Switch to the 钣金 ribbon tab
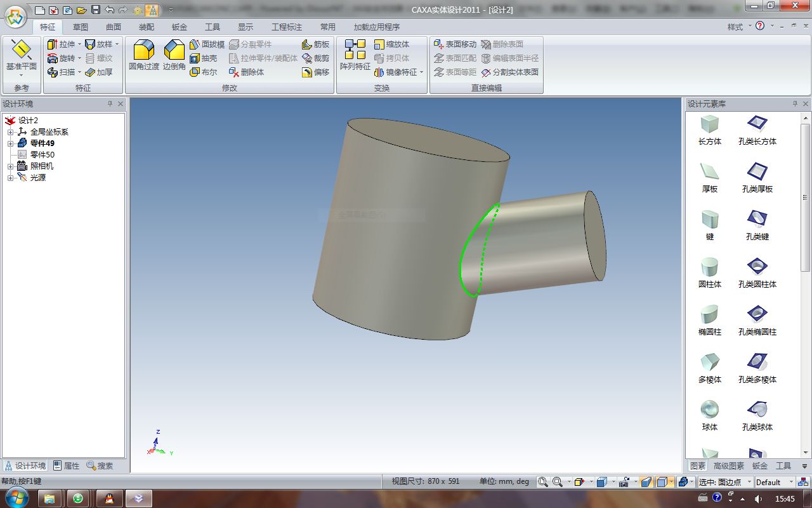 180,27
